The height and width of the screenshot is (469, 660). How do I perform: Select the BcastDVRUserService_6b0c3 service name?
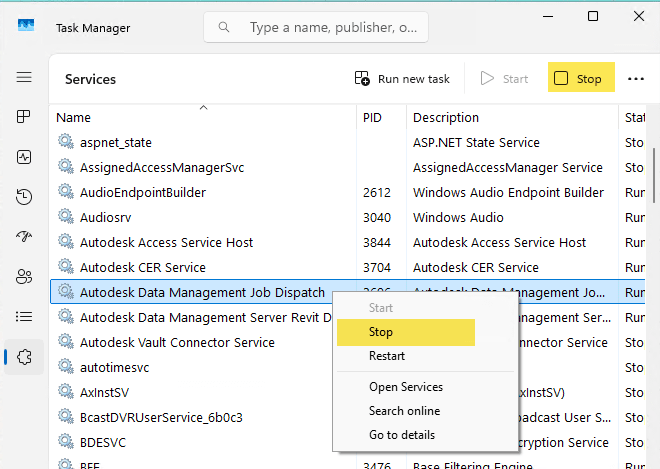(x=161, y=418)
